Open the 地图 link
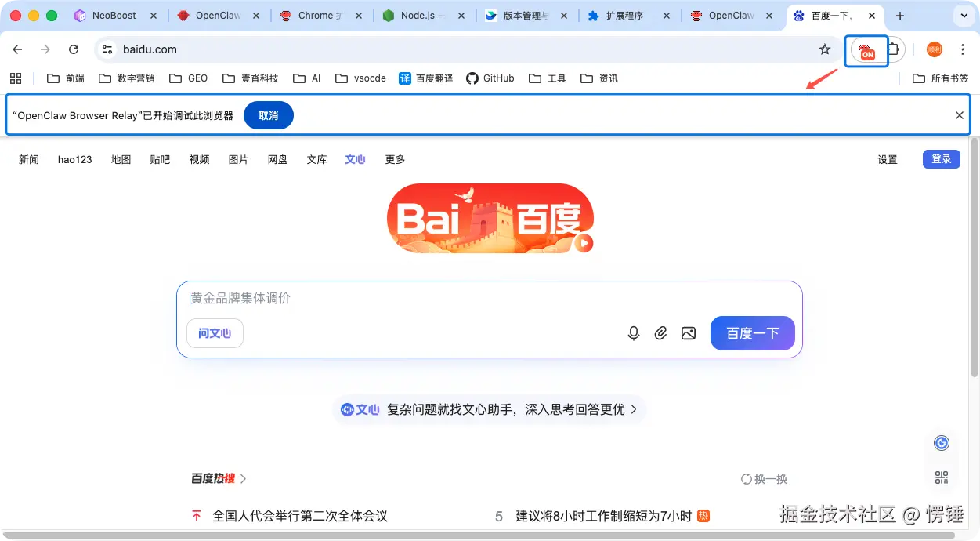The image size is (980, 541). (121, 159)
